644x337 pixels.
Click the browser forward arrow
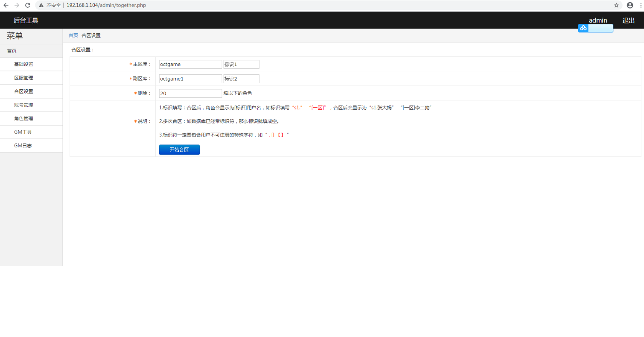pyautogui.click(x=16, y=5)
